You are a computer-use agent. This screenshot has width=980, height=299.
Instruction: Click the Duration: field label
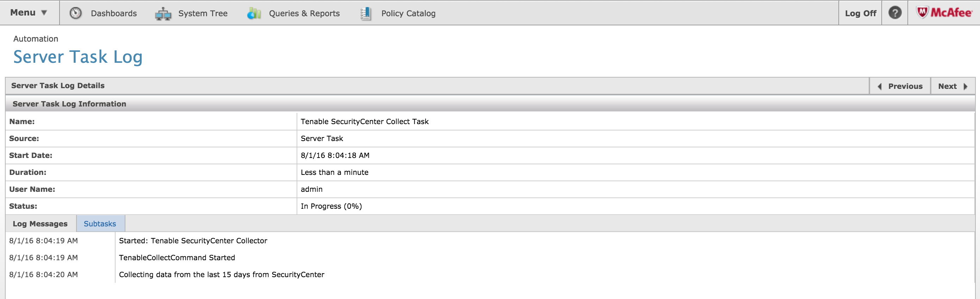click(28, 172)
